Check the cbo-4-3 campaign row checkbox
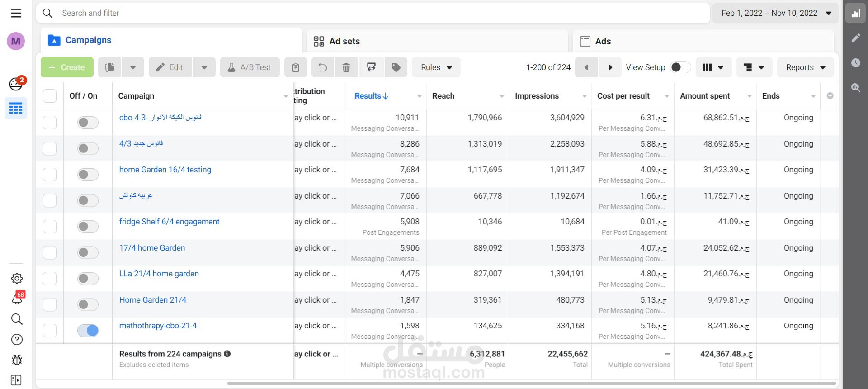This screenshot has width=868, height=389. [x=50, y=123]
